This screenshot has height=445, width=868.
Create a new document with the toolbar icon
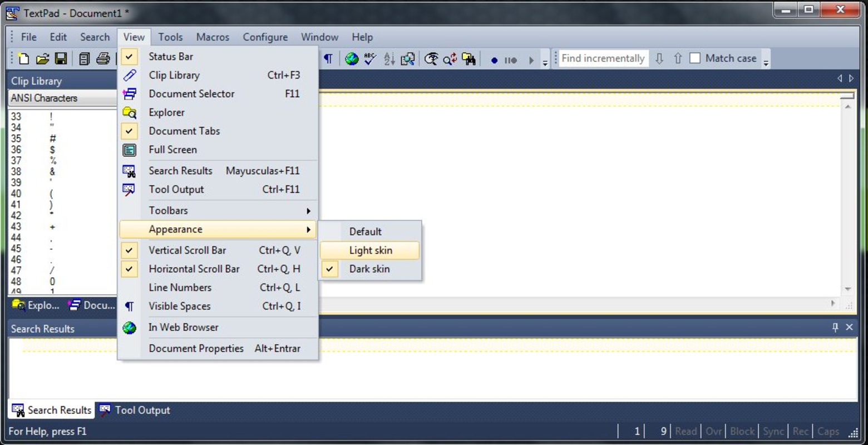24,58
